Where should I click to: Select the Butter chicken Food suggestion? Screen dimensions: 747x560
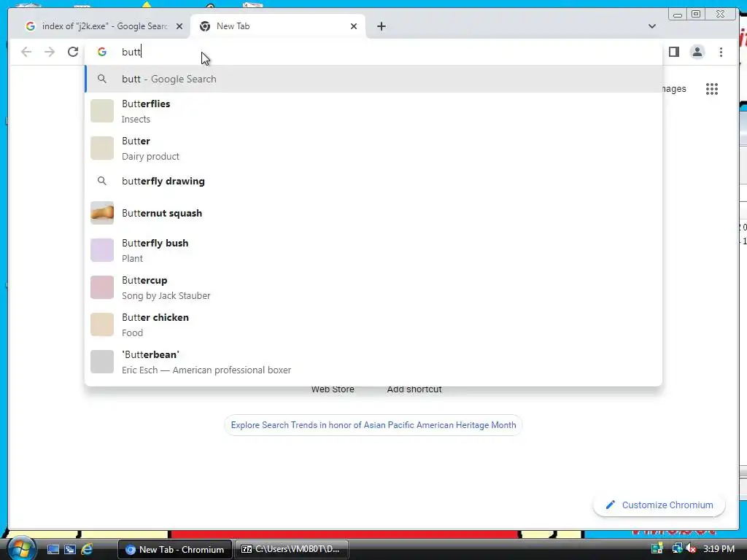pos(373,324)
